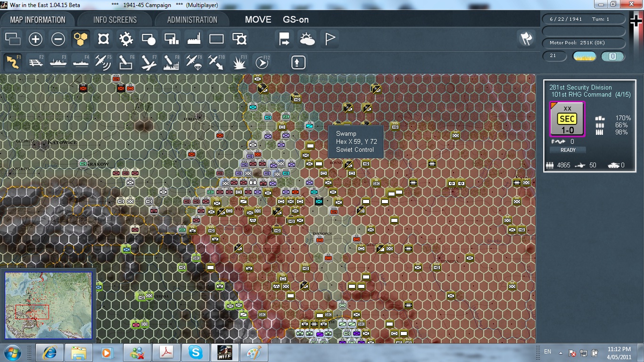The image size is (644, 362).
Task: Click the square-bracket frame icon
Action: (104, 39)
